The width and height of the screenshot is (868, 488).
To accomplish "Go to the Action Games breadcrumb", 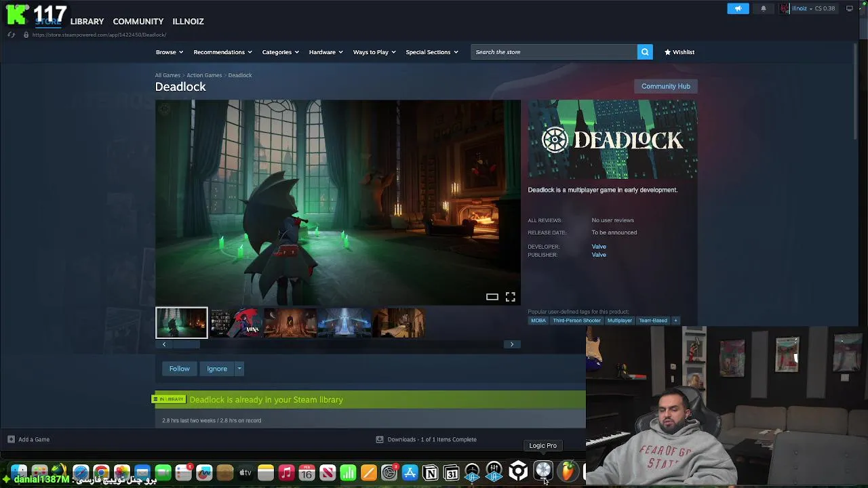I will [x=204, y=75].
